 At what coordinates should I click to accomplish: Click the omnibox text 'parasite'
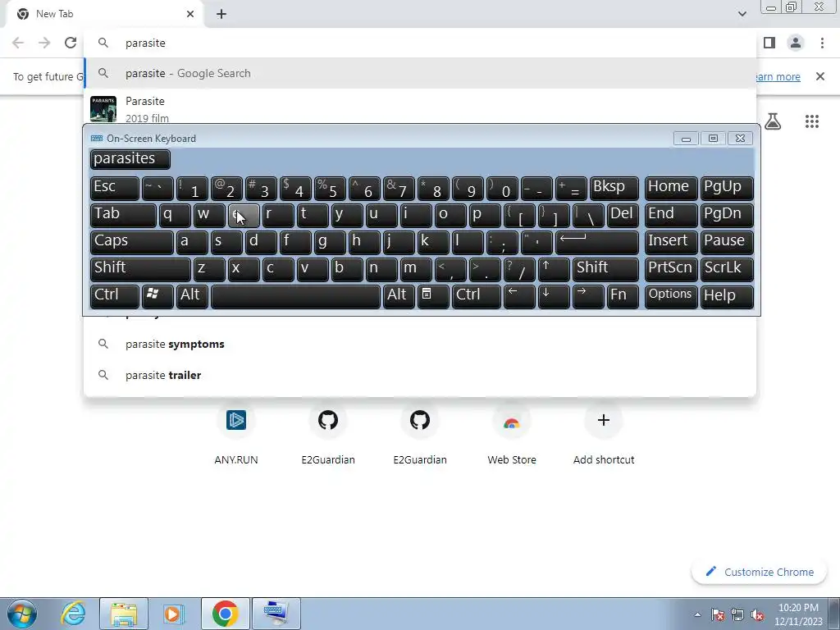145,43
